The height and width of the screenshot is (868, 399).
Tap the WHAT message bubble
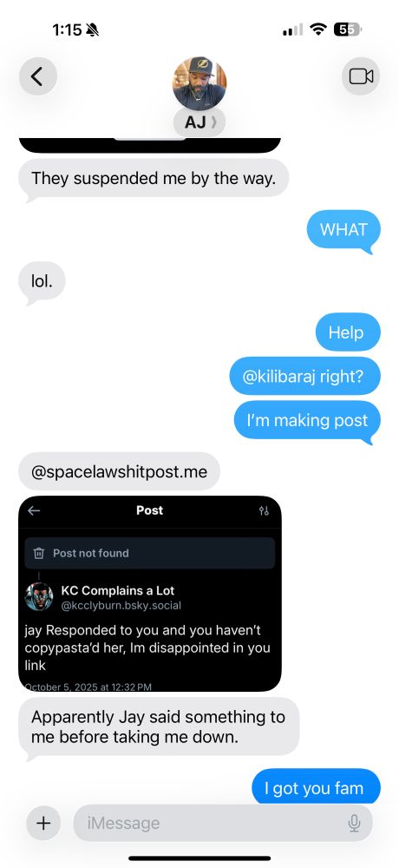(x=343, y=229)
